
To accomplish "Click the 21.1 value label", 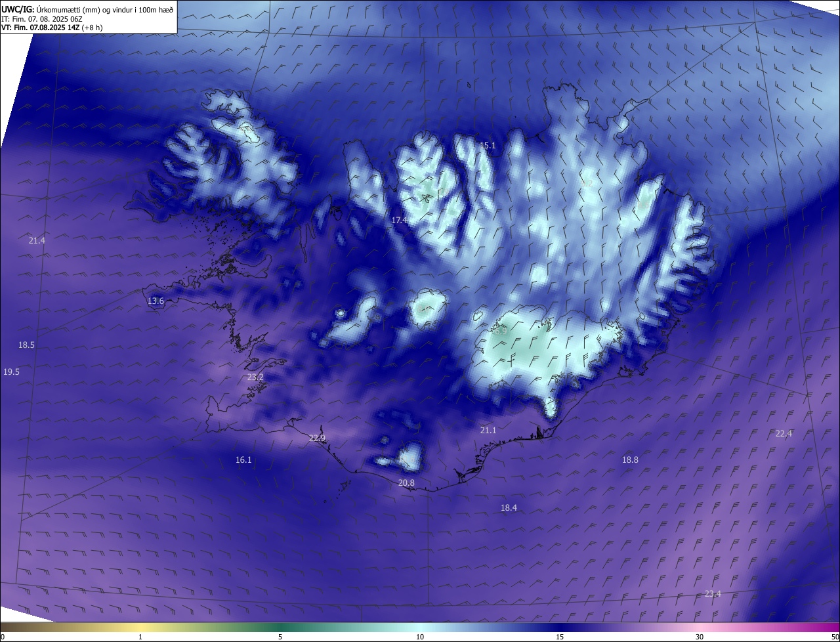I will [488, 431].
